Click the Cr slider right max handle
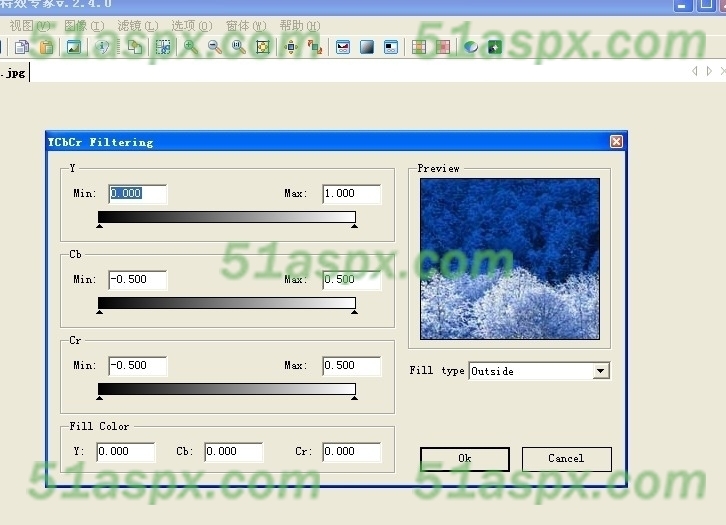The image size is (726, 525). [354, 398]
